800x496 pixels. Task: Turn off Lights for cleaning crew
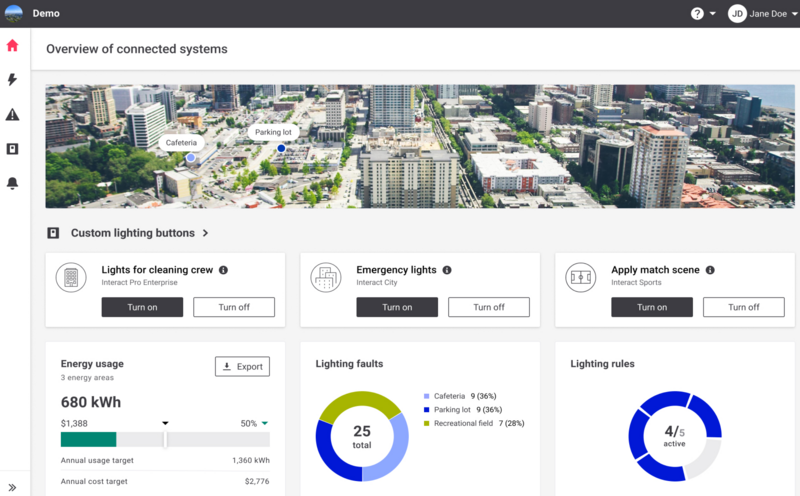pyautogui.click(x=234, y=307)
